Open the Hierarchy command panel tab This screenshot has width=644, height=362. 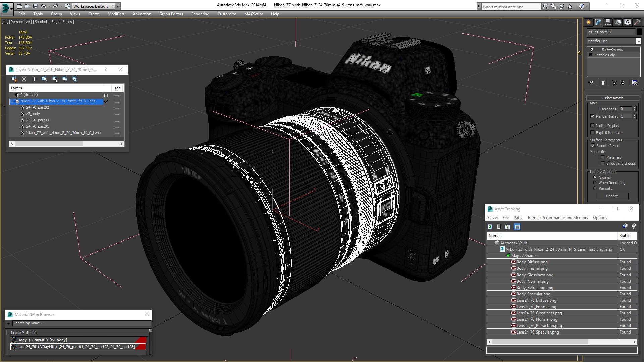608,22
